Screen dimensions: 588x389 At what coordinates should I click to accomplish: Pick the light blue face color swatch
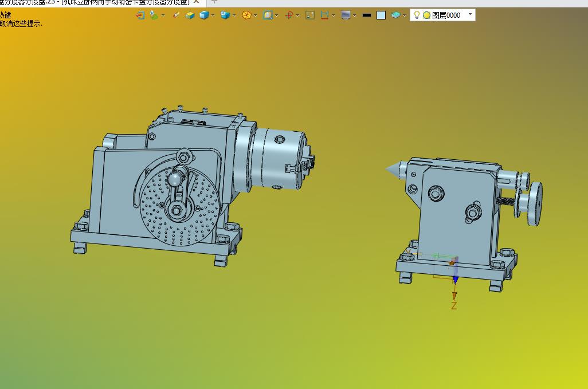tap(381, 15)
